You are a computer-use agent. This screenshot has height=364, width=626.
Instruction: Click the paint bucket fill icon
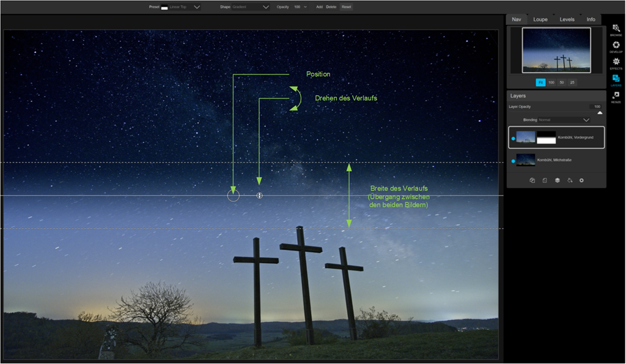click(x=569, y=180)
